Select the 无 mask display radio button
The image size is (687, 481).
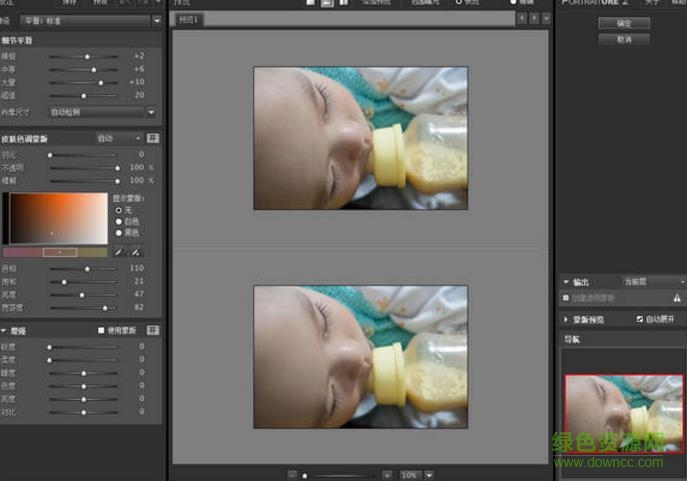118,210
